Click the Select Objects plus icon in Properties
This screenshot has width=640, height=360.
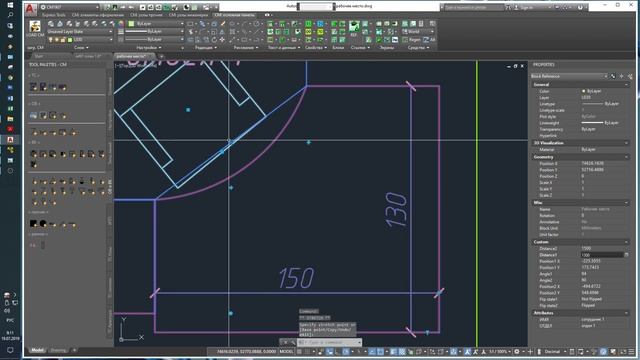coord(622,76)
